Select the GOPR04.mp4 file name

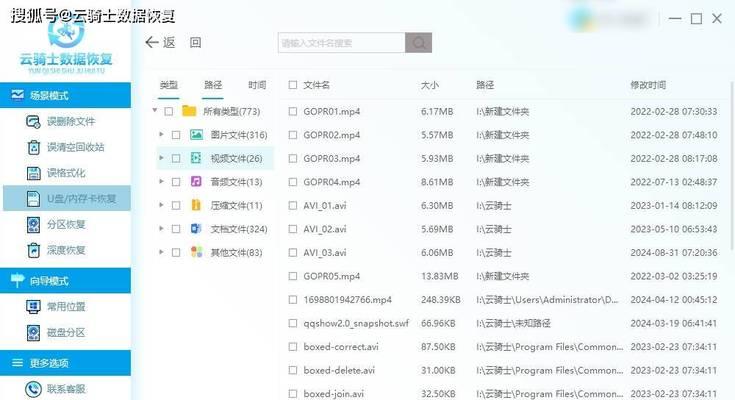331,182
